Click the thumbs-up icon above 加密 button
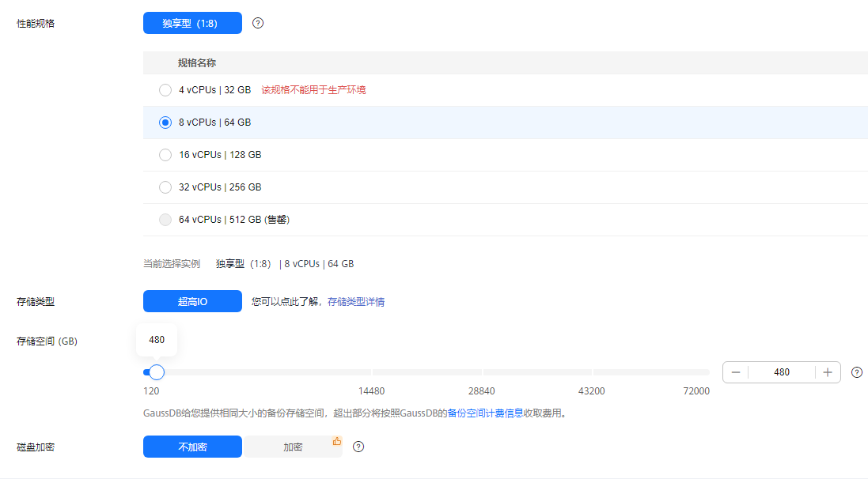This screenshot has height=479, width=868. point(336,441)
